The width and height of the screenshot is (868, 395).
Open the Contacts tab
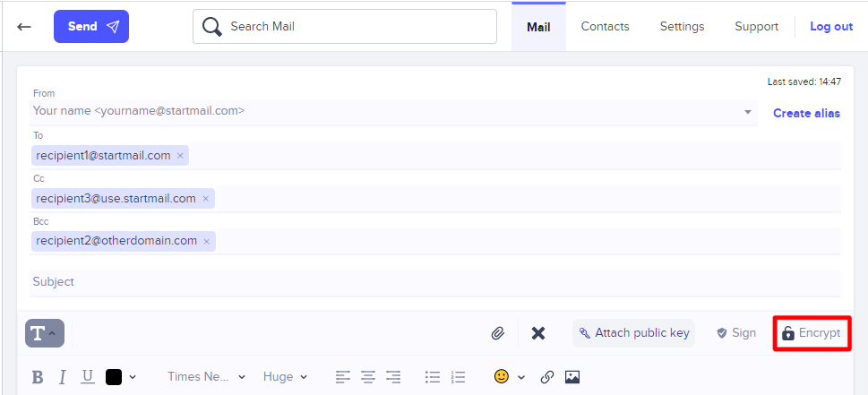click(x=605, y=27)
